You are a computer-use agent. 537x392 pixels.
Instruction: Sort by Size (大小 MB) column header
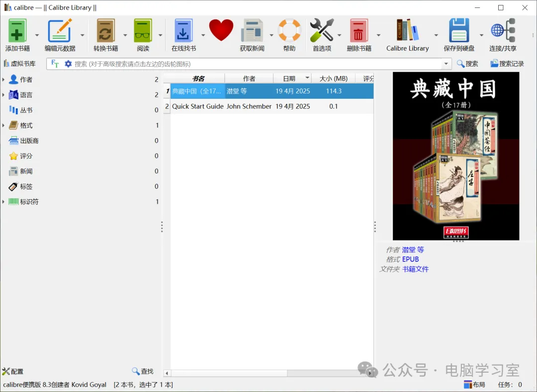point(333,78)
